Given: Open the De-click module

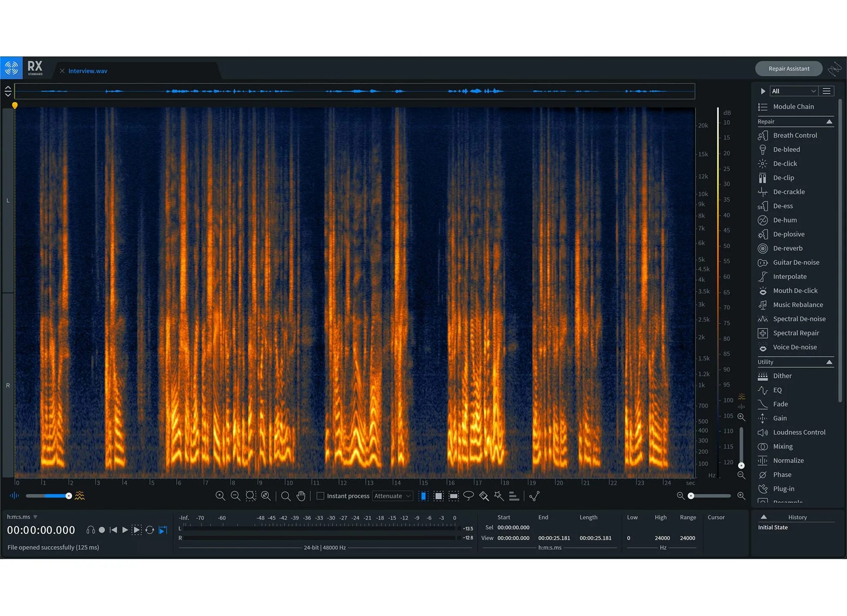Looking at the screenshot, I should [x=785, y=163].
